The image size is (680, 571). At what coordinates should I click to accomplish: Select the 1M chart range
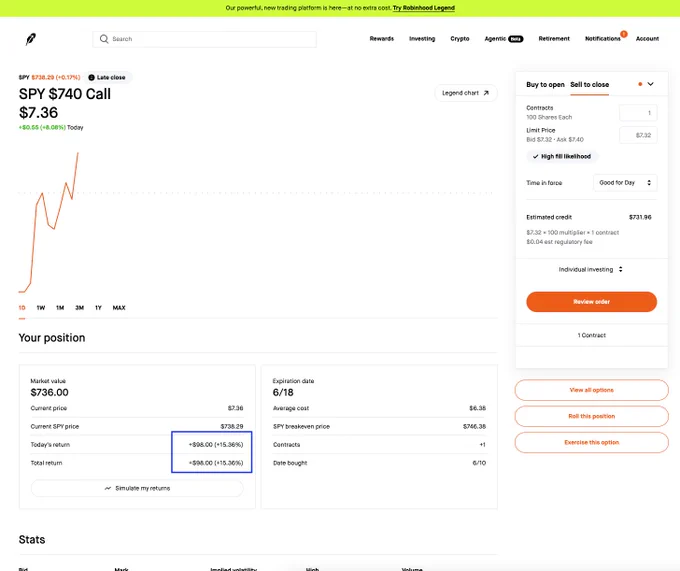(x=60, y=308)
